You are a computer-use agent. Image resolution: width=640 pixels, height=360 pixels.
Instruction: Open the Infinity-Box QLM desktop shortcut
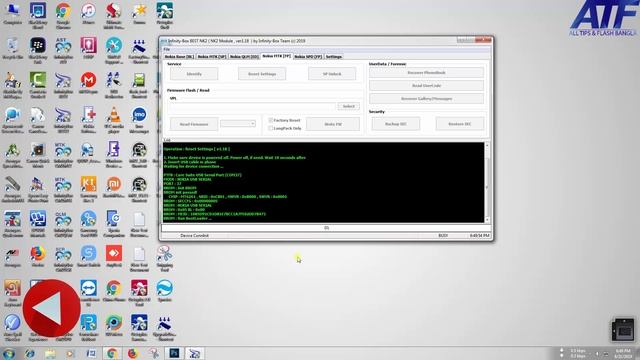pyautogui.click(x=63, y=224)
